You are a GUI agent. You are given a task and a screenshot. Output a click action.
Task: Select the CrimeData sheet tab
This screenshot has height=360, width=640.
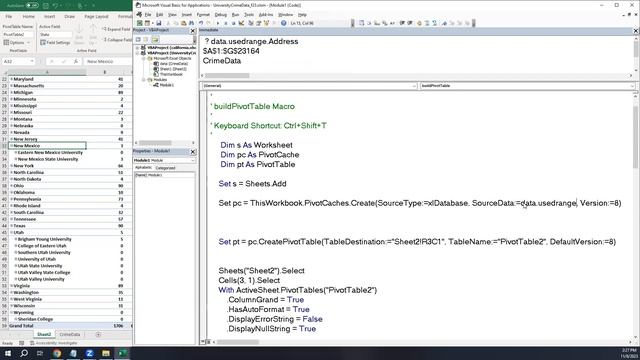click(70, 334)
